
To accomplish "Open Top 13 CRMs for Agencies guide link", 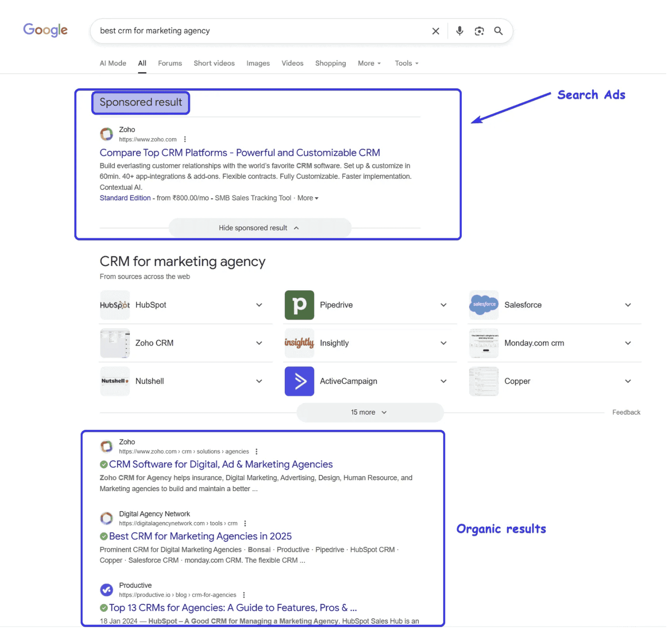I will click(x=233, y=608).
